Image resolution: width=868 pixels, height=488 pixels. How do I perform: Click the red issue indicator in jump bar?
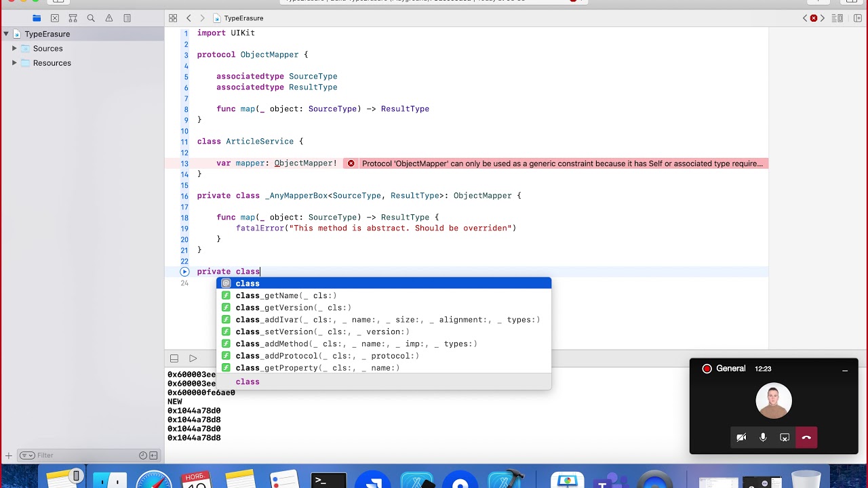tap(814, 18)
